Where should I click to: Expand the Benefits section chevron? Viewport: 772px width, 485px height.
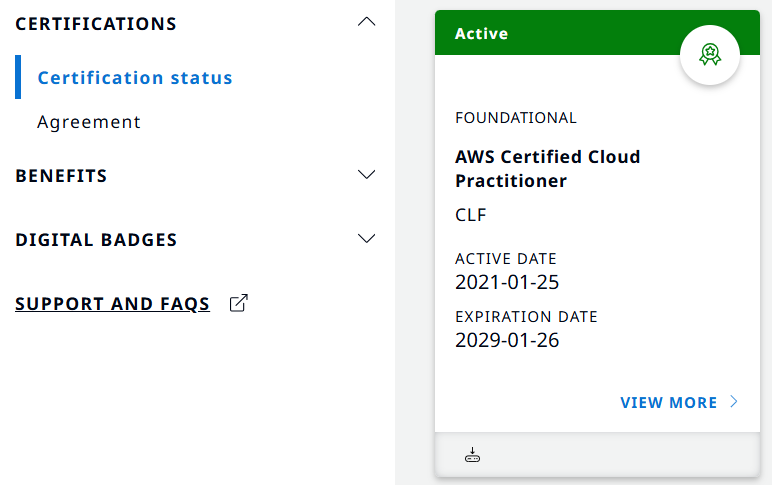pyautogui.click(x=367, y=175)
